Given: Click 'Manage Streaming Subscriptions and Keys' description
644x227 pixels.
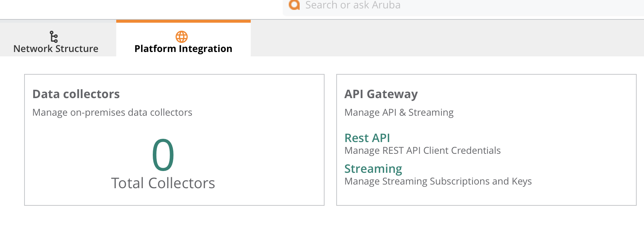Looking at the screenshot, I should (438, 181).
